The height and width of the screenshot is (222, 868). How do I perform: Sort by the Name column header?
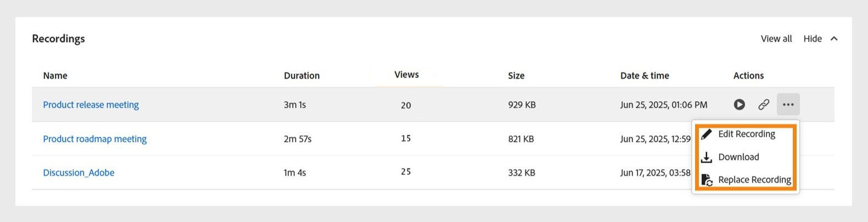55,76
